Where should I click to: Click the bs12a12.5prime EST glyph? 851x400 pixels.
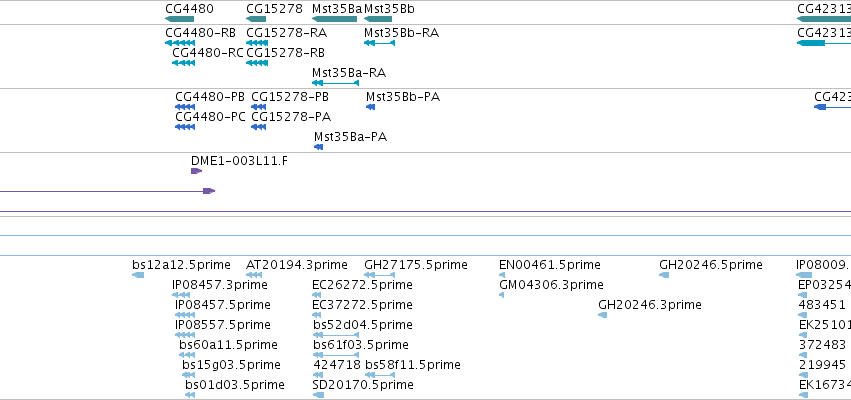[x=138, y=275]
